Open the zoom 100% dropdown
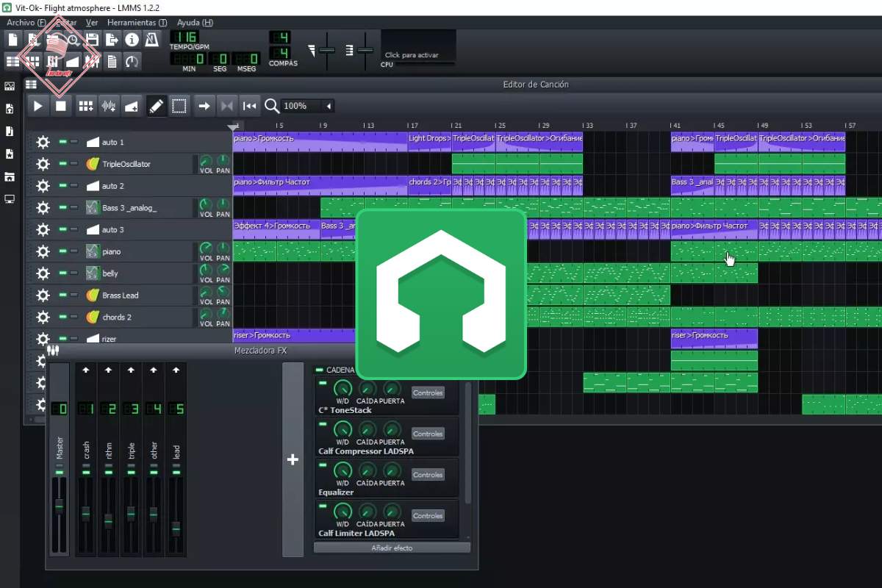The width and height of the screenshot is (882, 588). coord(329,106)
